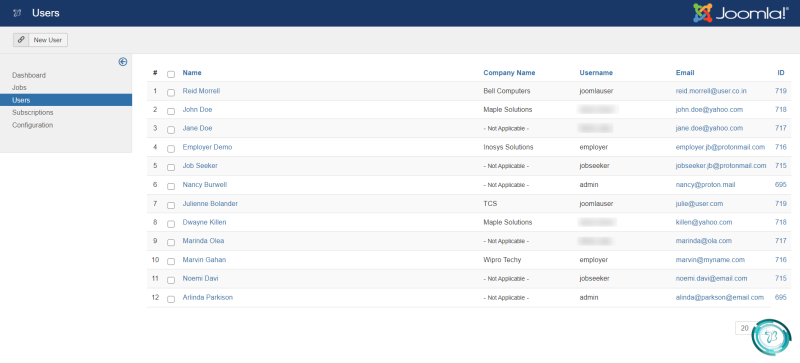Open Jobs in the sidebar menu

click(19, 88)
